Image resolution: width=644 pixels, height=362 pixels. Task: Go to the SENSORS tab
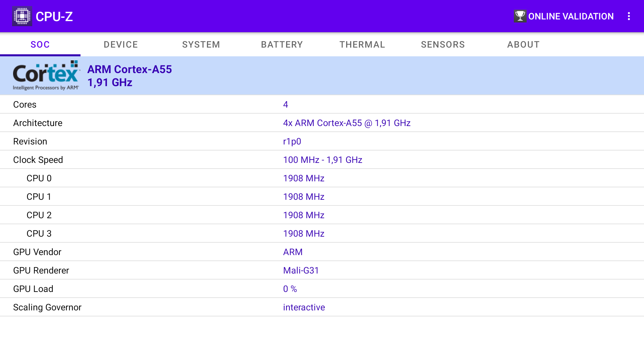[443, 45]
